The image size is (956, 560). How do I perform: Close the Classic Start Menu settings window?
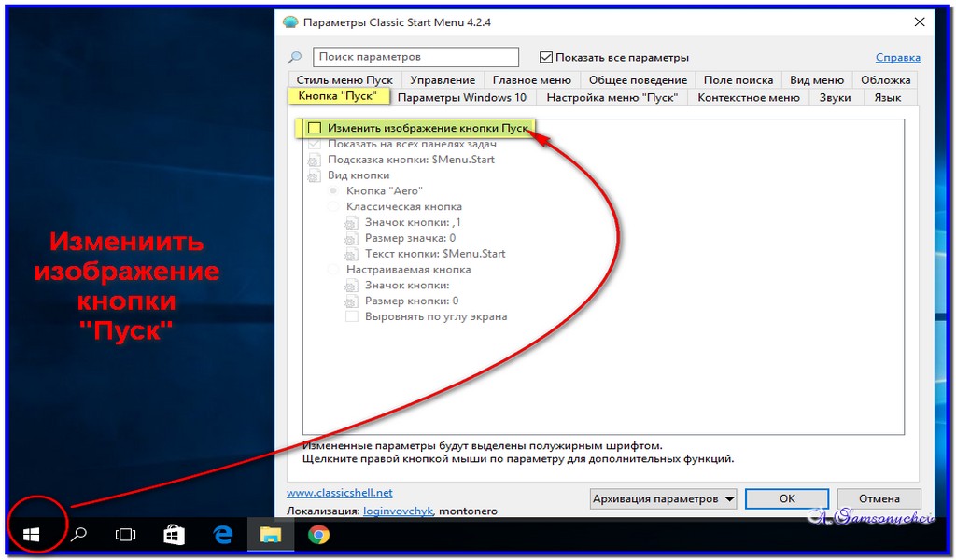click(920, 22)
